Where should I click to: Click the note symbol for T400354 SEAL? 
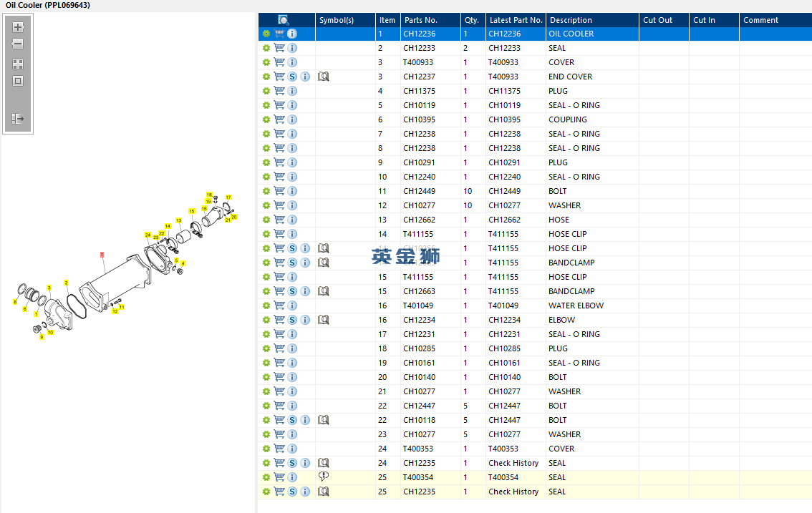[x=324, y=477]
